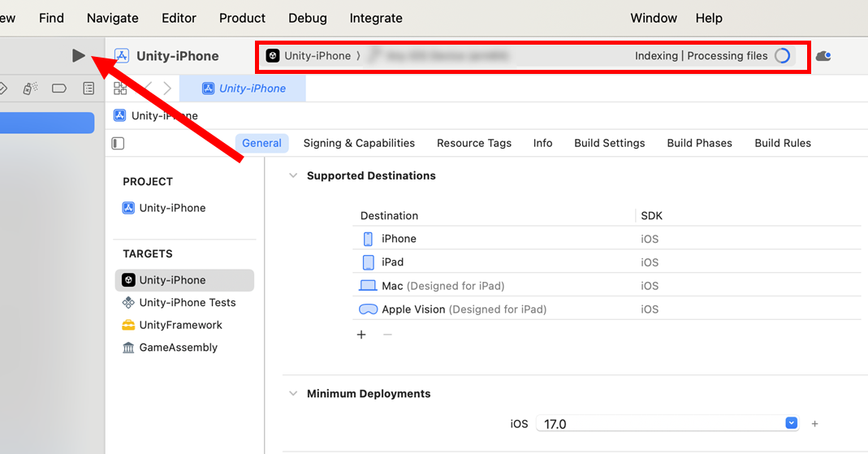Viewport: 868px width, 454px height.
Task: Open the breakpoint navigator icon
Action: (59, 88)
